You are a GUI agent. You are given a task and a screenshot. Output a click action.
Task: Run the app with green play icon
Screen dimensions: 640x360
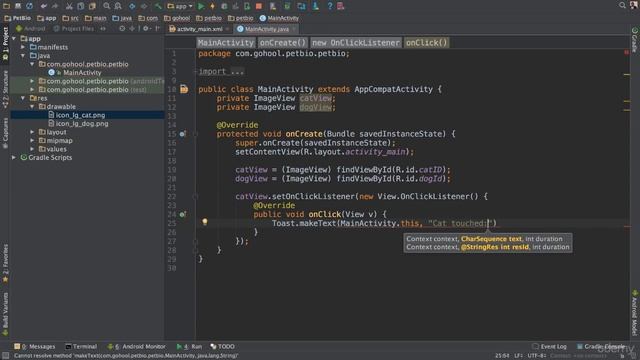(x=201, y=6)
